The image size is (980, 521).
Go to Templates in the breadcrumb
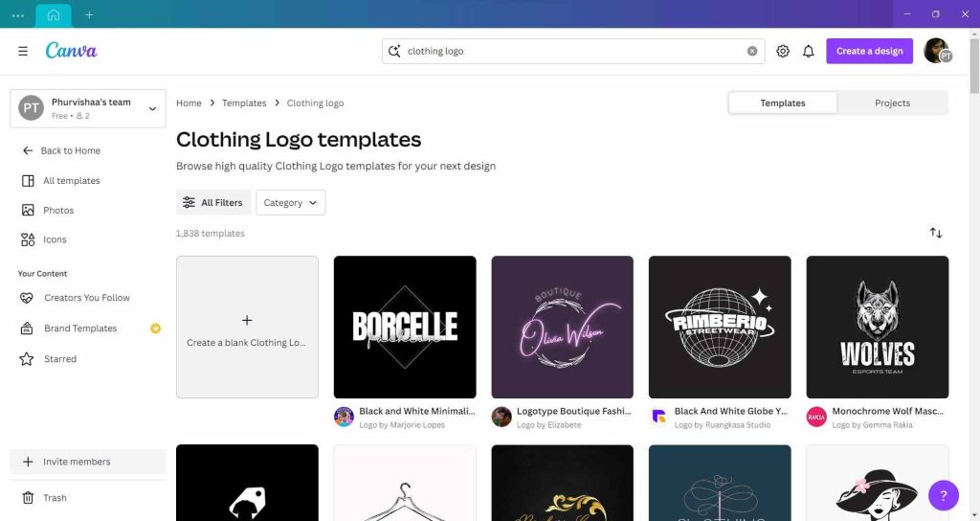(x=244, y=102)
